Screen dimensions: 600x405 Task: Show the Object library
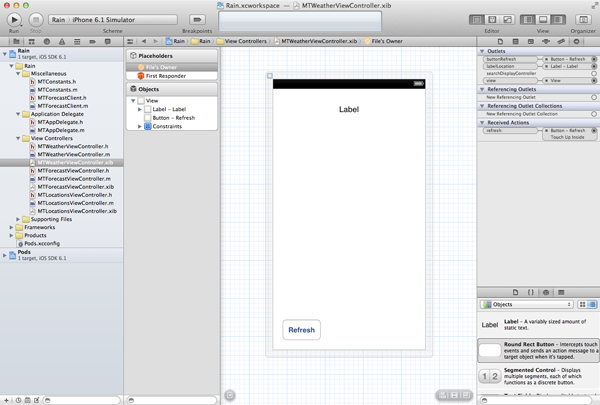(x=546, y=292)
